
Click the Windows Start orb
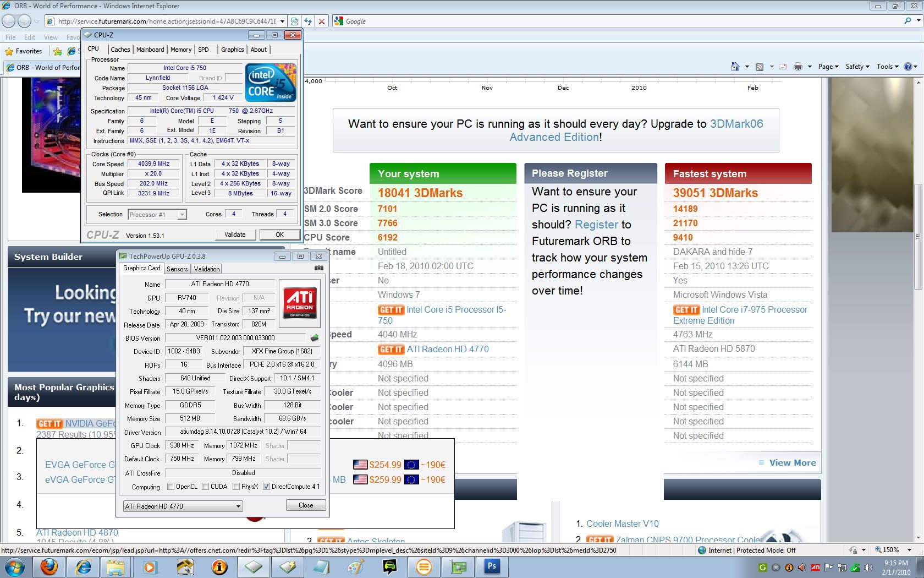(x=15, y=566)
